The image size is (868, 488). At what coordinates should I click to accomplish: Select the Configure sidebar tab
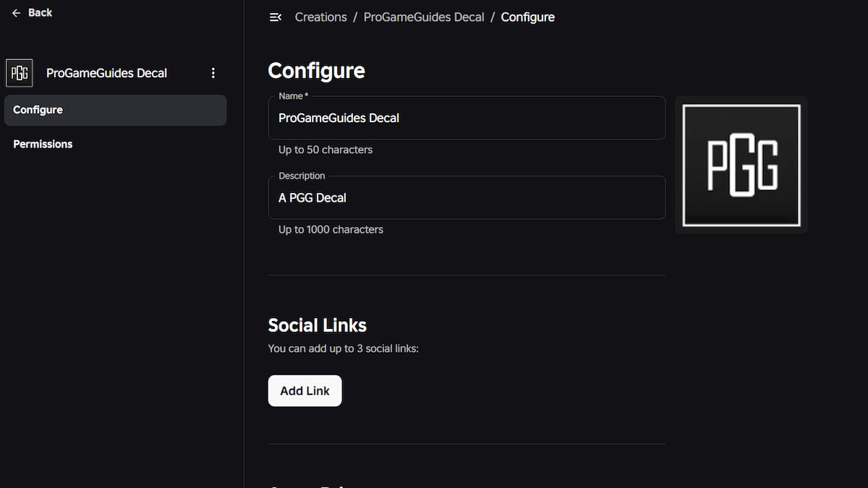click(x=115, y=110)
